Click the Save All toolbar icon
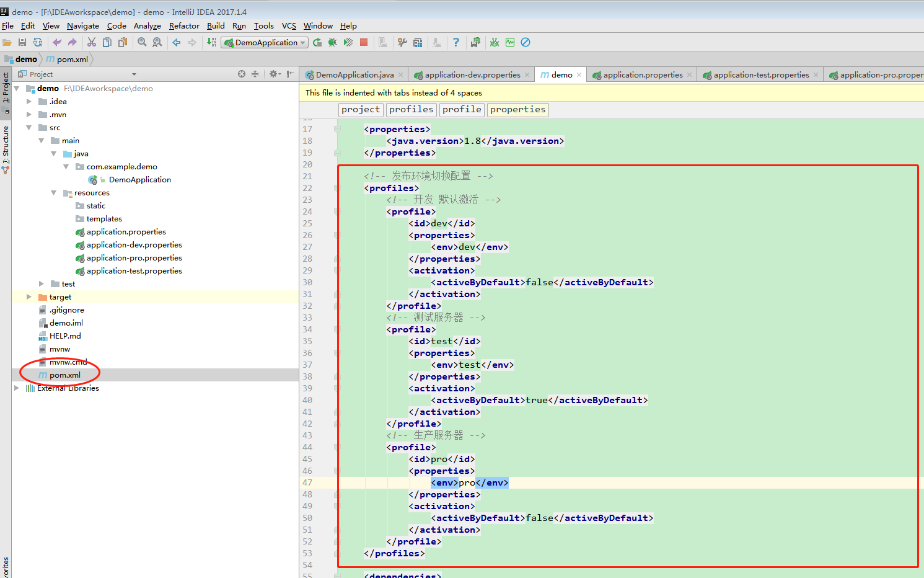The height and width of the screenshot is (578, 924). point(22,42)
